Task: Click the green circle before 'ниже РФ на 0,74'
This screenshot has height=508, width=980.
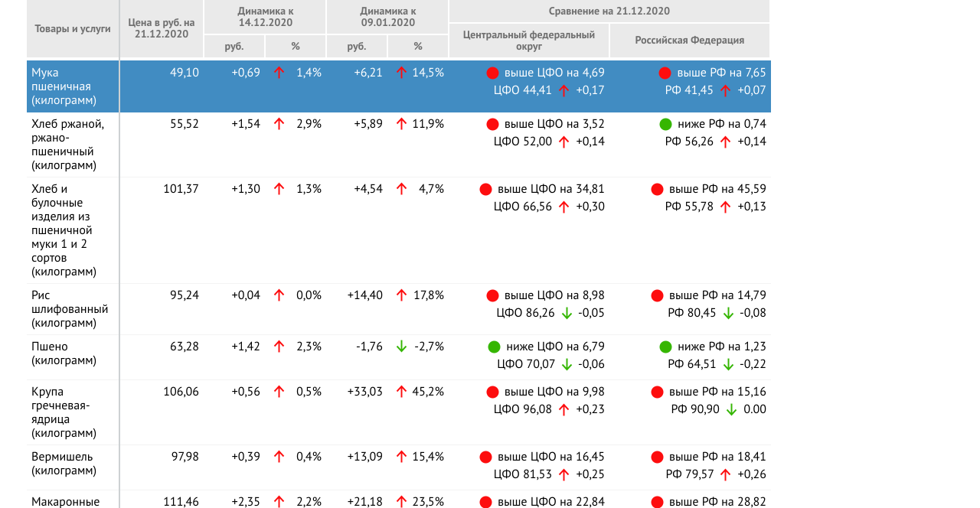Action: click(x=665, y=124)
